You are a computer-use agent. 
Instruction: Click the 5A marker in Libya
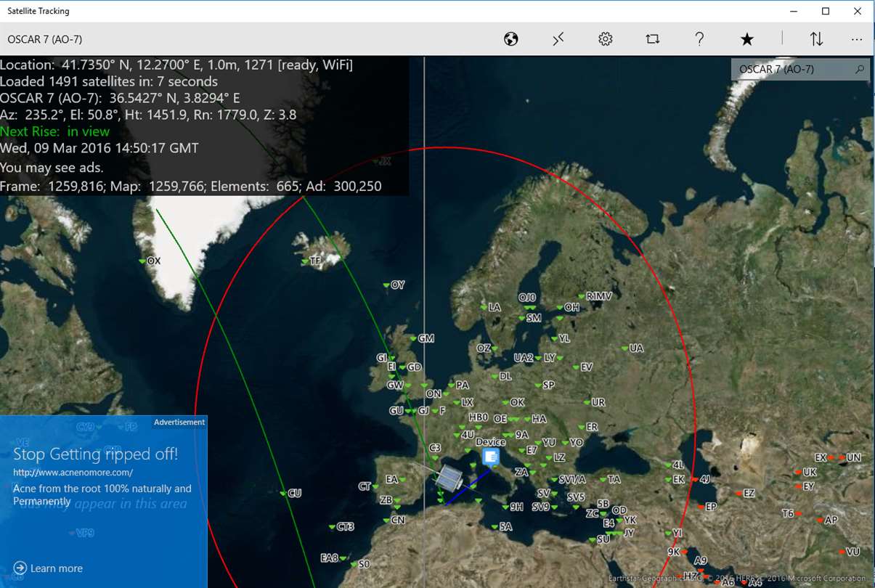click(502, 527)
